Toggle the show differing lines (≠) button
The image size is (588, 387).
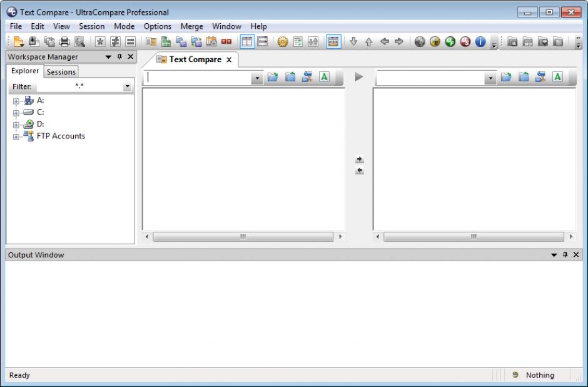pos(115,42)
